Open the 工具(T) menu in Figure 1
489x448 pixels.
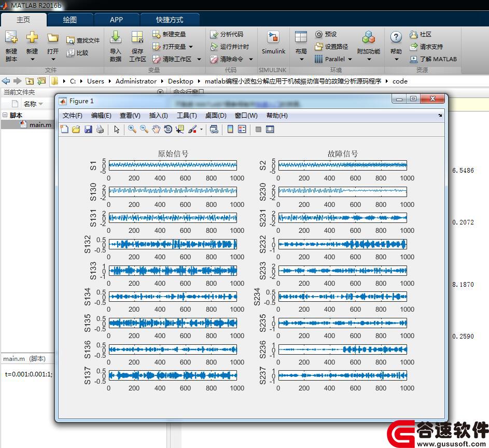[187, 116]
